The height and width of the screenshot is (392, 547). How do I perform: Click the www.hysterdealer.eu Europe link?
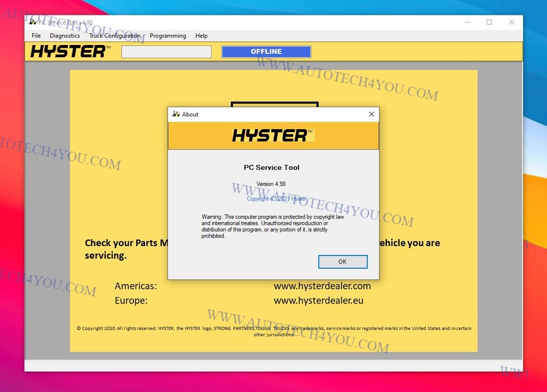tap(318, 300)
